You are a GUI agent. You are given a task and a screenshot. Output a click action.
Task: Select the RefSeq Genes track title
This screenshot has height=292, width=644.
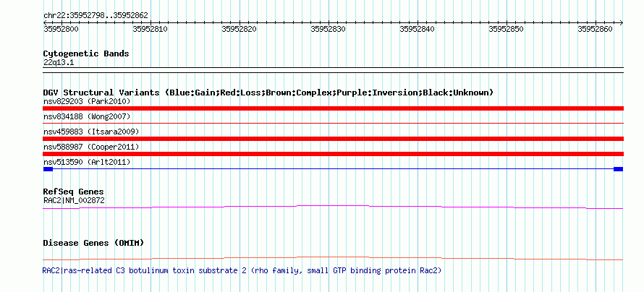coord(74,192)
